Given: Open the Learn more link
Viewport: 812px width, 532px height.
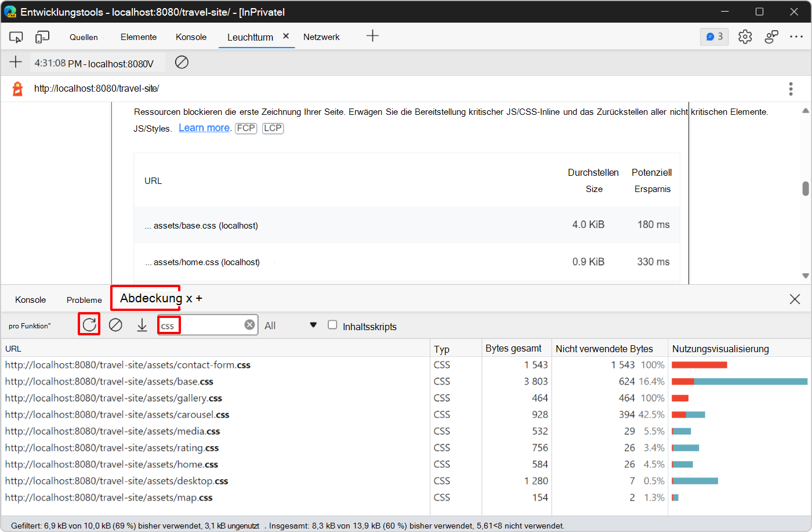Looking at the screenshot, I should coord(204,128).
